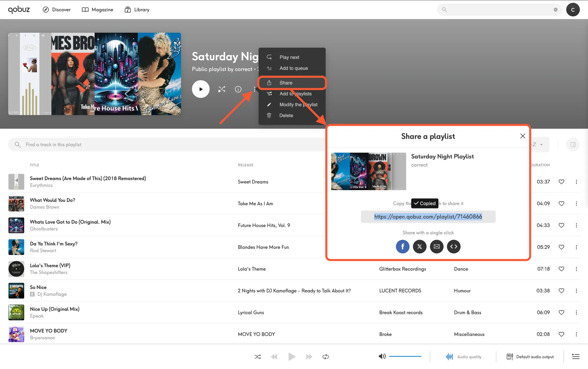
Task: Open the sort order dropdown arrow
Action: pos(541,145)
